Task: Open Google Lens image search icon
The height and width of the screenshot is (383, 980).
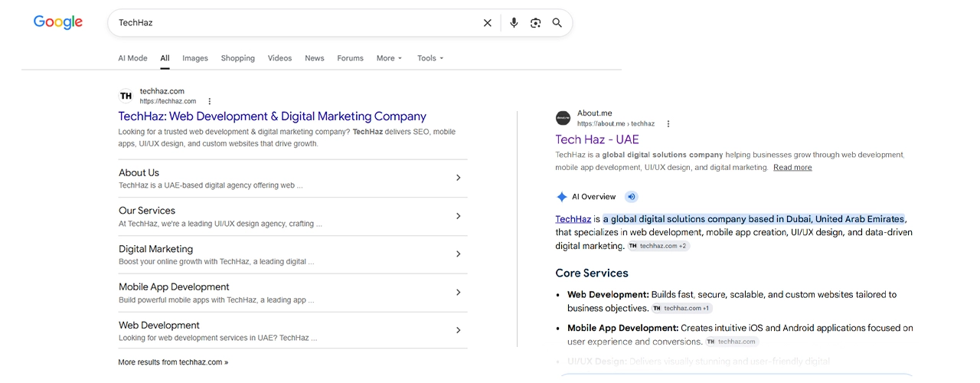Action: [535, 23]
